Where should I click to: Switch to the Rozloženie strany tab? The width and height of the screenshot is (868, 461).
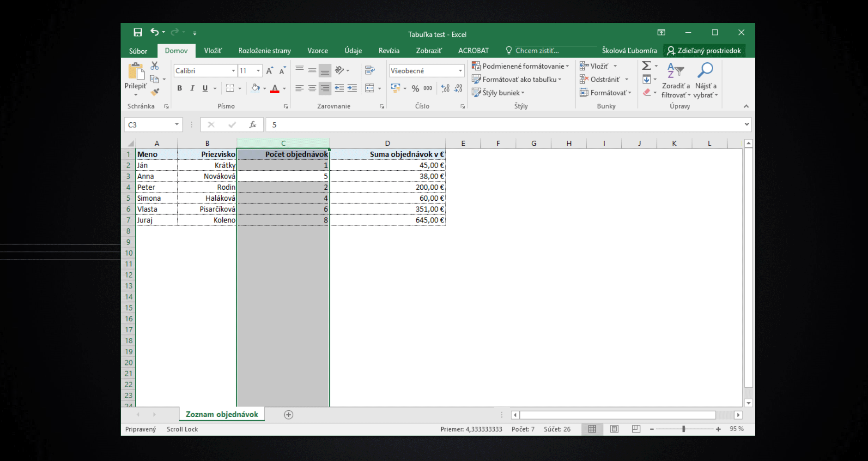[265, 51]
